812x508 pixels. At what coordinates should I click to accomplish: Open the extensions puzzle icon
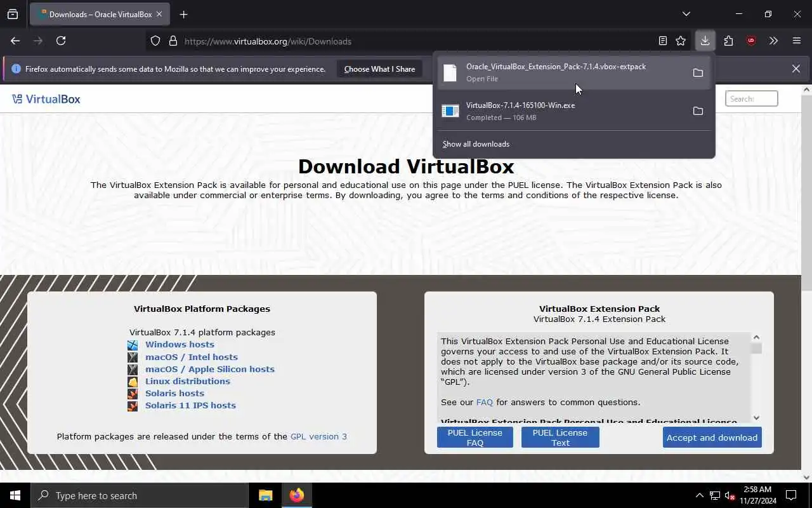(728, 41)
